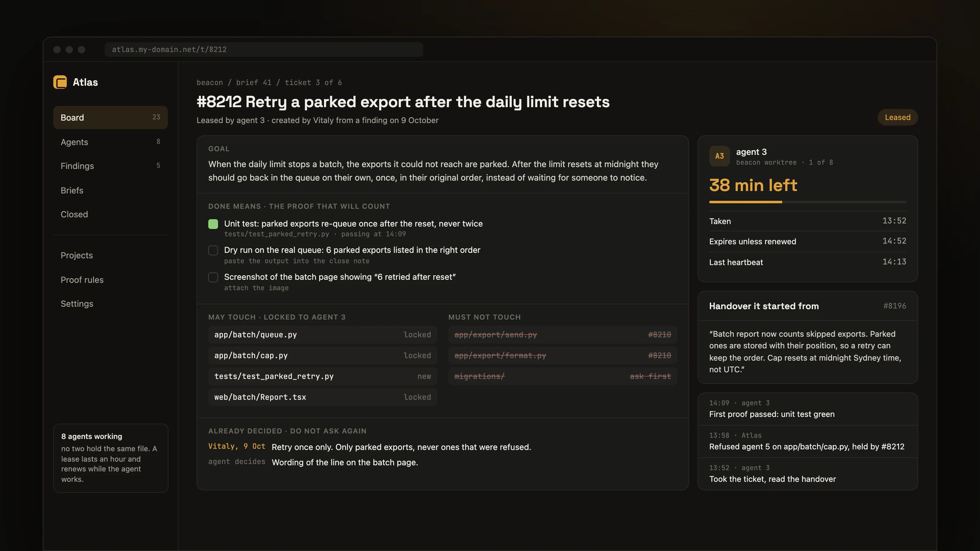The height and width of the screenshot is (551, 980).
Task: Click the ticket title #8212 heading
Action: pos(403,102)
